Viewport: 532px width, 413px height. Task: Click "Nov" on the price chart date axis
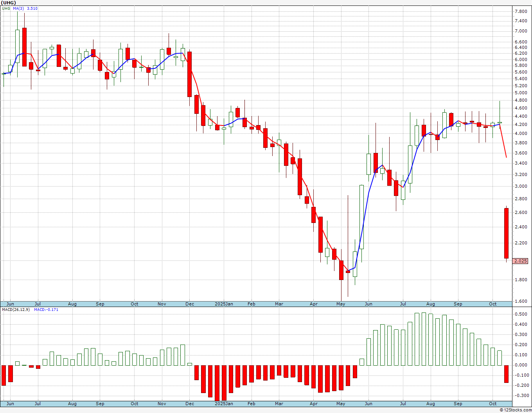pyautogui.click(x=162, y=304)
